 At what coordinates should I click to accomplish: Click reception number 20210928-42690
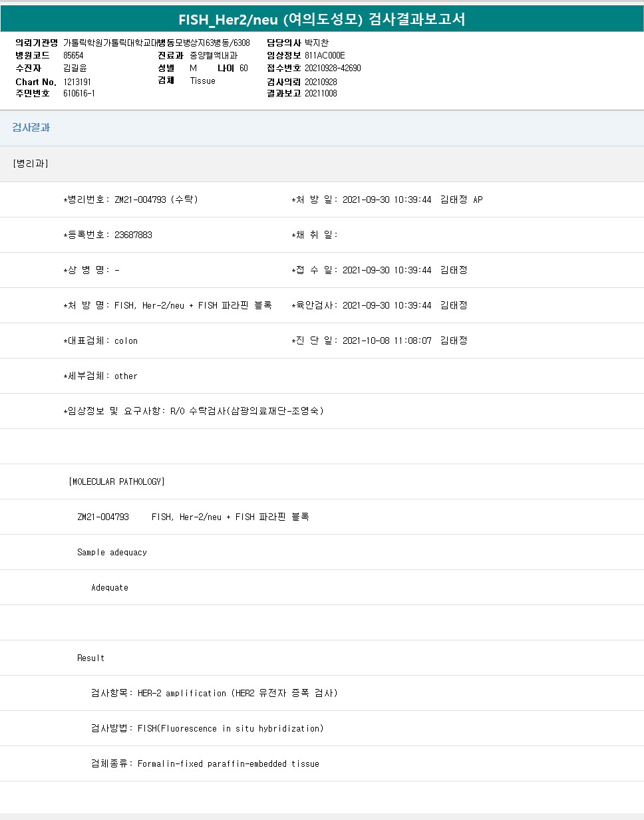(x=333, y=68)
